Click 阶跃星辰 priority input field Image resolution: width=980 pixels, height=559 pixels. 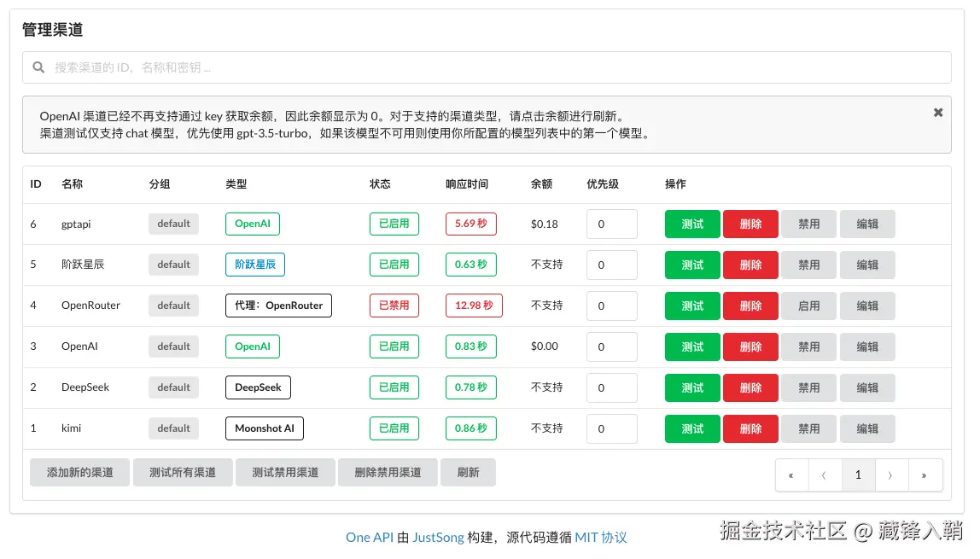pyautogui.click(x=612, y=265)
